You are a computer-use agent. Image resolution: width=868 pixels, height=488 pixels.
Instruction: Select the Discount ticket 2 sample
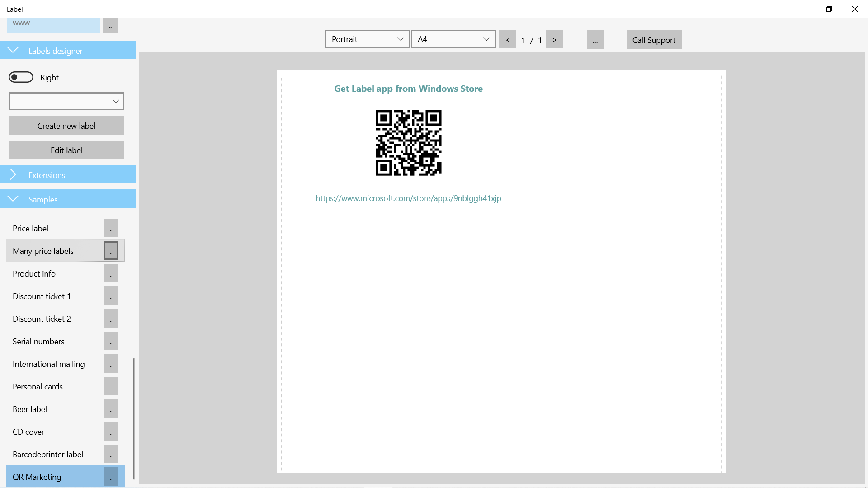click(42, 319)
